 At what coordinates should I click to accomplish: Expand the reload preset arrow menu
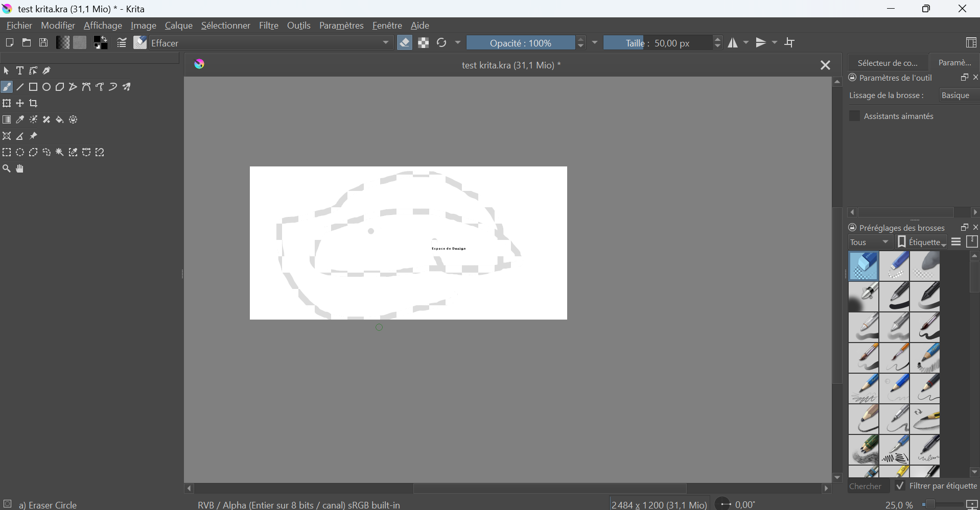coord(458,43)
